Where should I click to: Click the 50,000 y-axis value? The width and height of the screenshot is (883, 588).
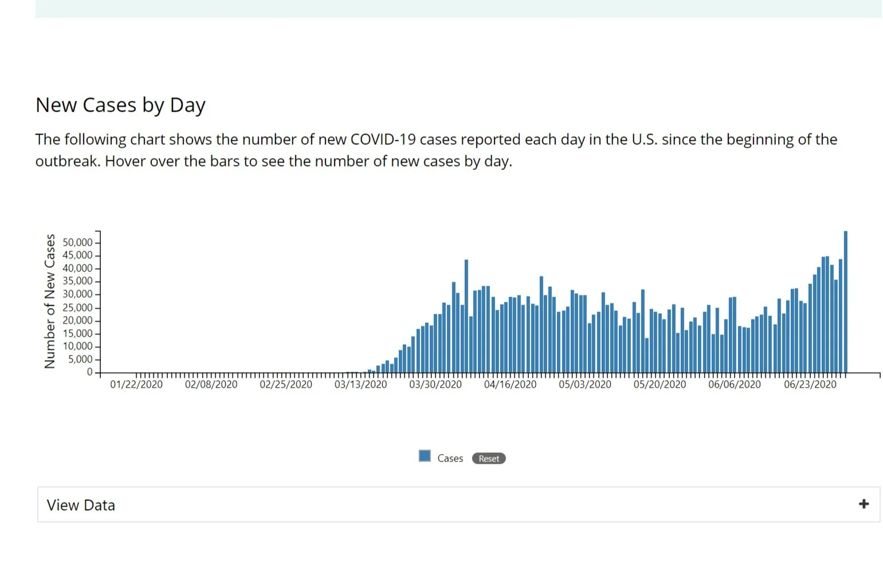[x=77, y=243]
